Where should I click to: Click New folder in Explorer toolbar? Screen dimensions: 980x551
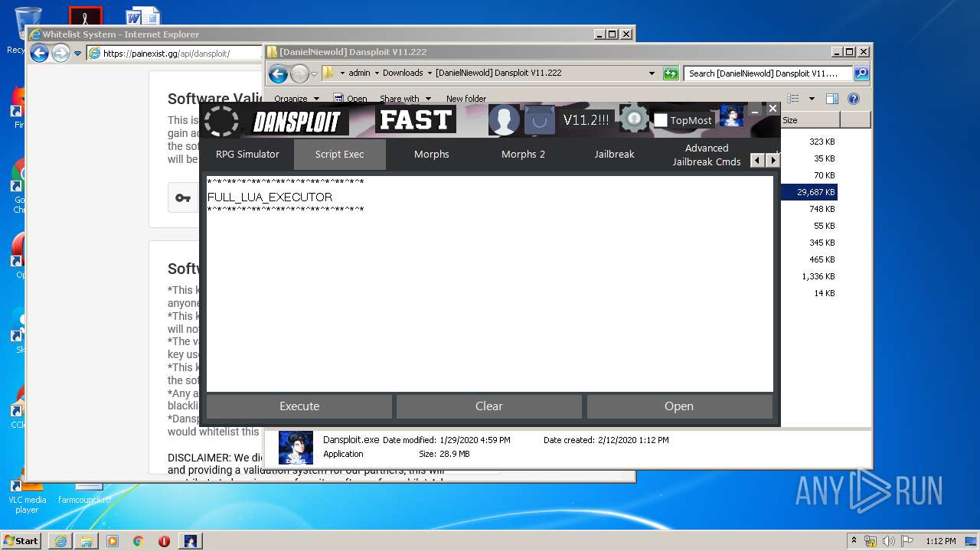(466, 99)
